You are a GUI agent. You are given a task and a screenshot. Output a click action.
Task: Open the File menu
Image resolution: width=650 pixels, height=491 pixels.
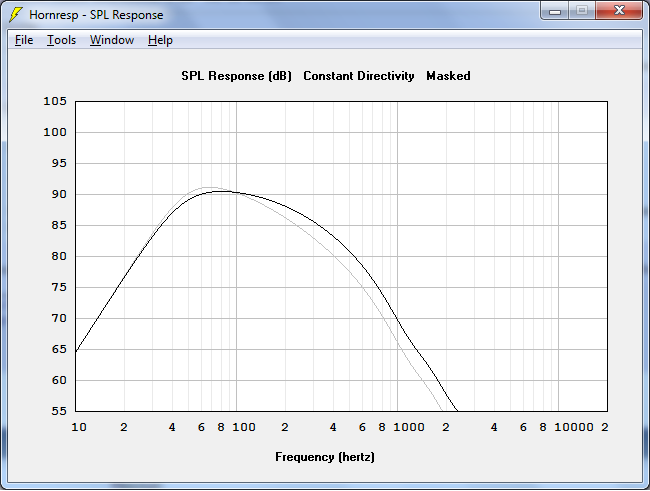[x=24, y=40]
